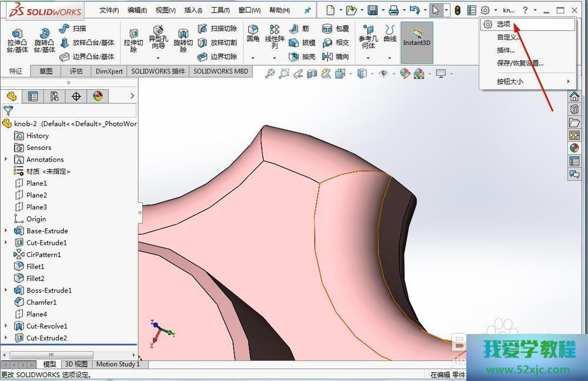Click 保存/恢复设置 in the dropdown menu

point(520,63)
